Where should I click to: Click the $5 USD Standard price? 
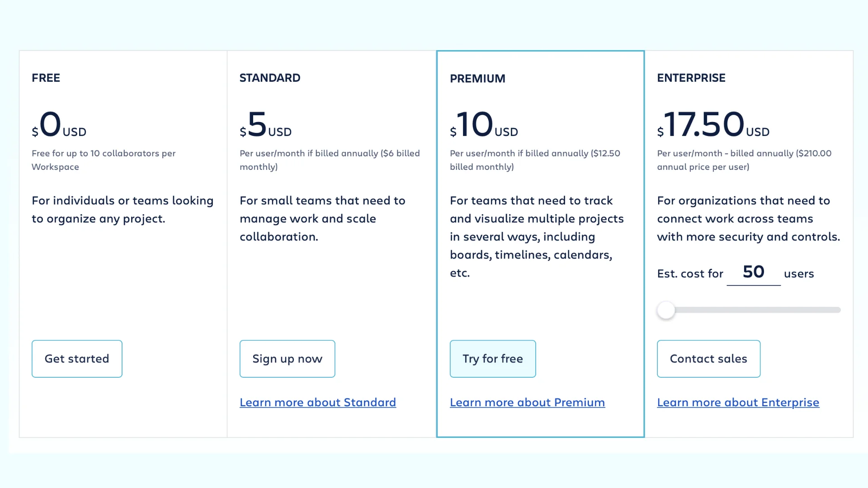[x=265, y=125]
